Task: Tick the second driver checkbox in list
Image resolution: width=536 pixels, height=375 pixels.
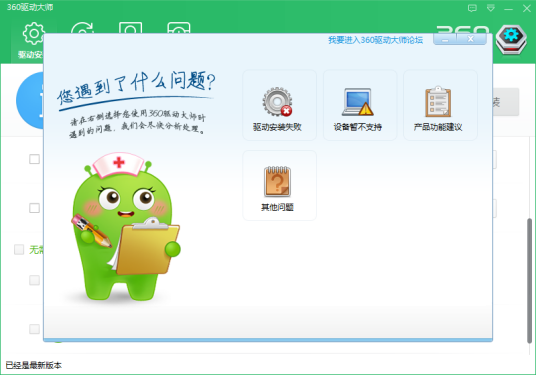Action: 34,208
